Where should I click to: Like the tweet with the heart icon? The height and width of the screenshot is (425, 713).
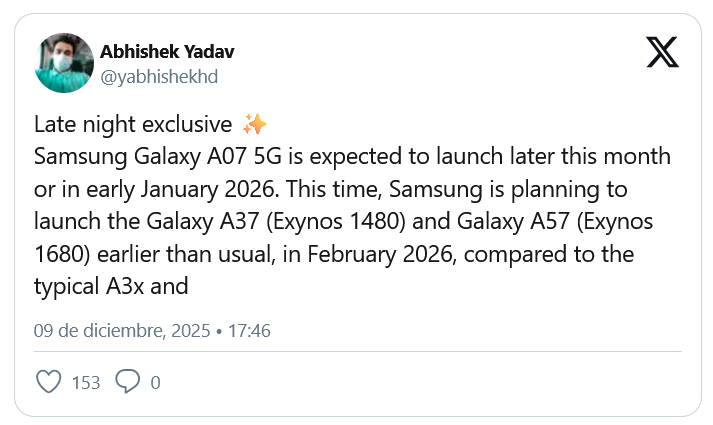[48, 381]
